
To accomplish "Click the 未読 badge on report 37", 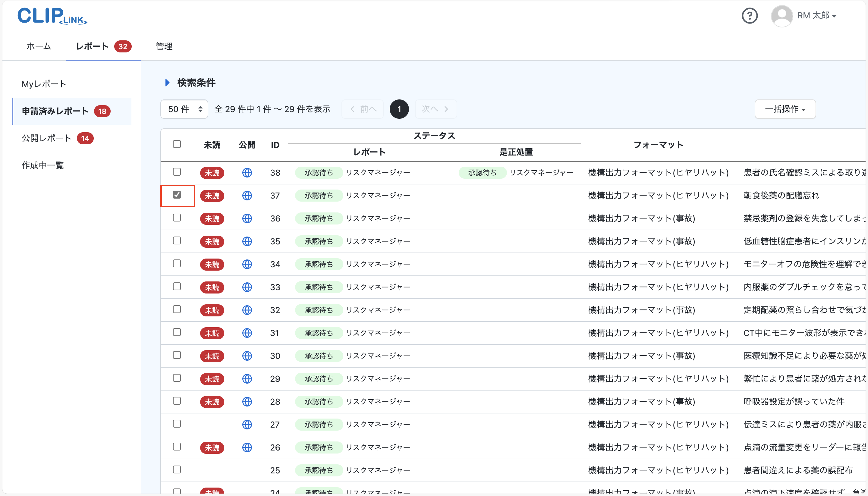I will tap(212, 196).
